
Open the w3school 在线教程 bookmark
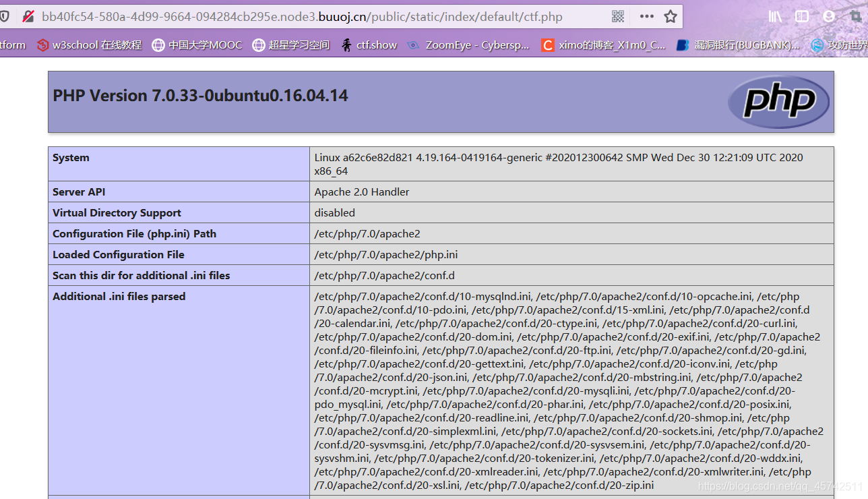click(89, 45)
